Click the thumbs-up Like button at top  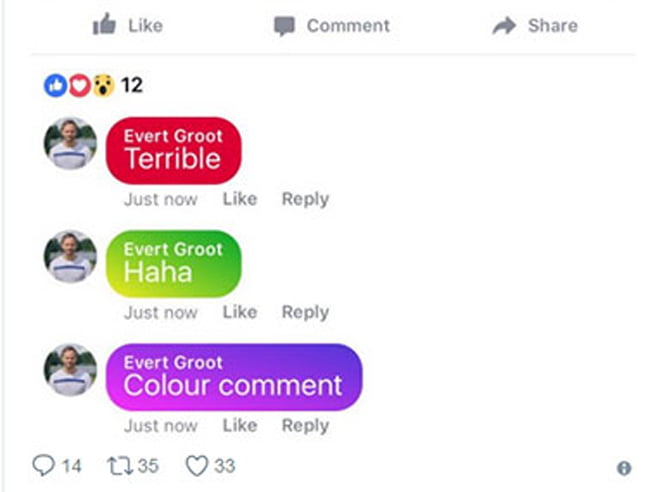coord(127,26)
